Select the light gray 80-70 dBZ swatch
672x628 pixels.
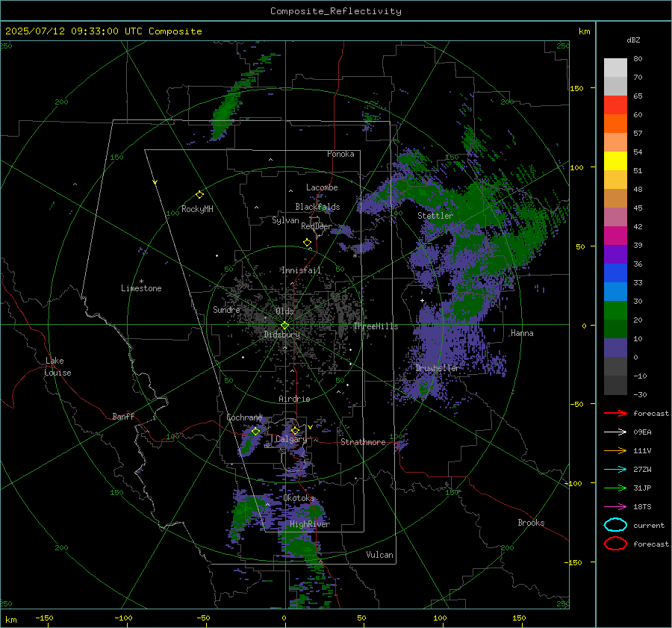615,67
